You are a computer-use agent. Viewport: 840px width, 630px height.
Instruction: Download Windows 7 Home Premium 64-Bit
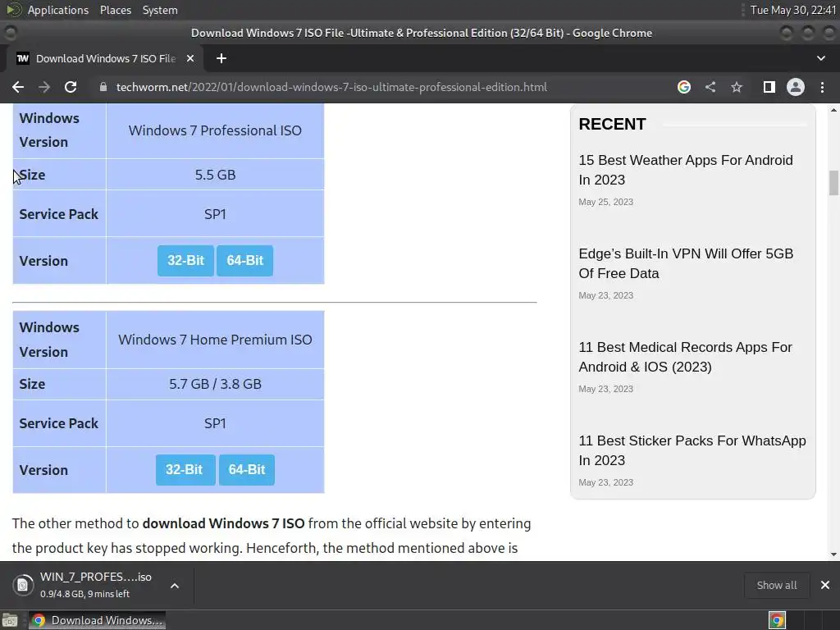[246, 470]
